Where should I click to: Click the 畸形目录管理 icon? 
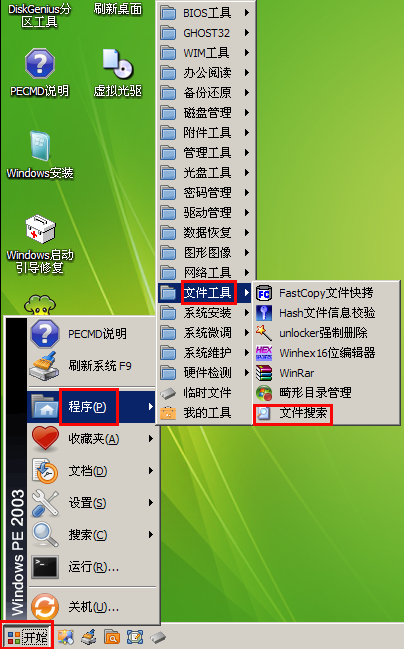(x=264, y=393)
